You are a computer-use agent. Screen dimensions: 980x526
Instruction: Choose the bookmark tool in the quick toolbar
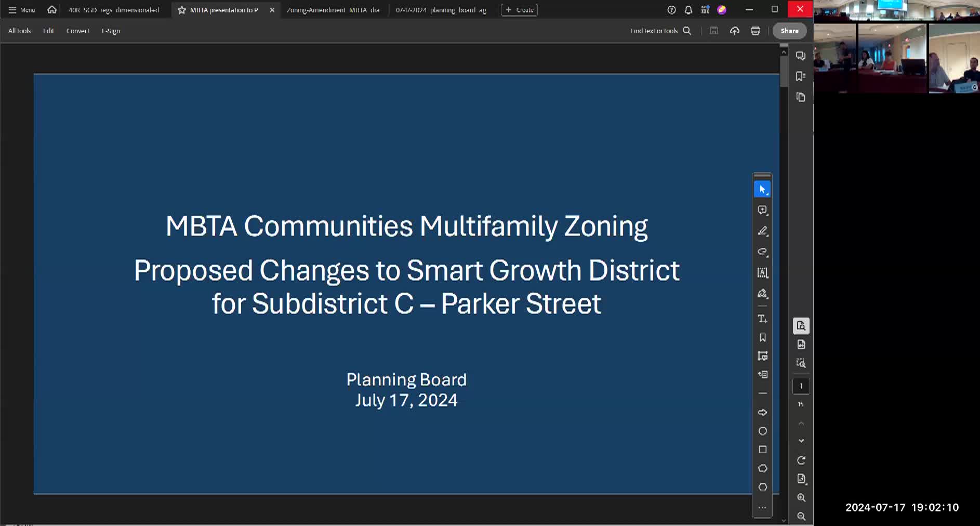(x=762, y=337)
